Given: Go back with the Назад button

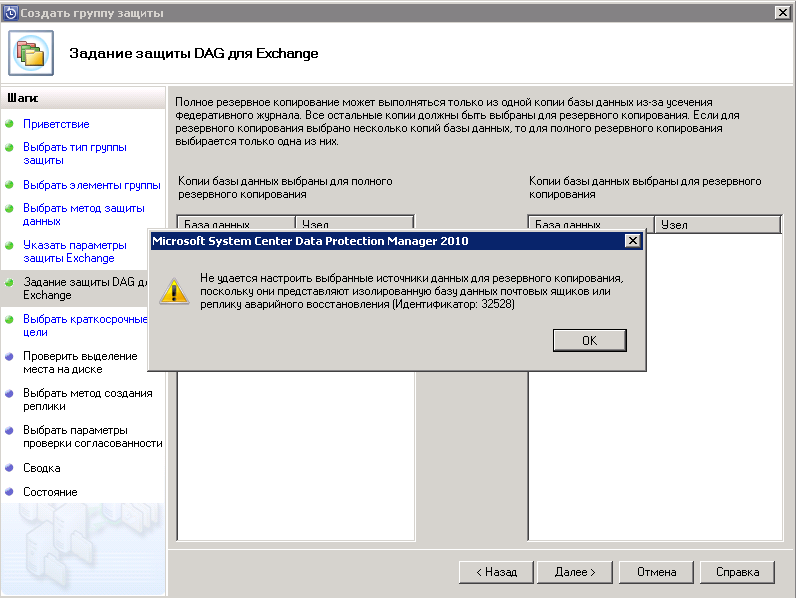Looking at the screenshot, I should (x=496, y=572).
